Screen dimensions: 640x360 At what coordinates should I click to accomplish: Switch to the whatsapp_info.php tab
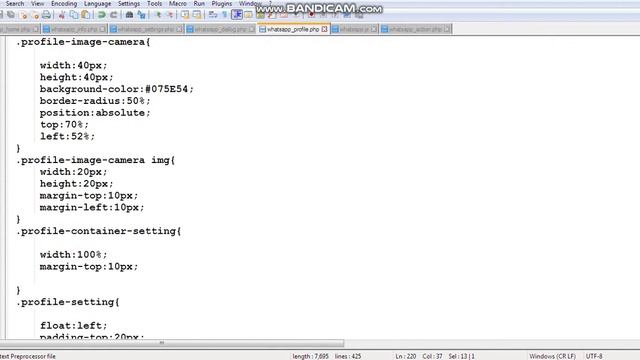click(74, 29)
